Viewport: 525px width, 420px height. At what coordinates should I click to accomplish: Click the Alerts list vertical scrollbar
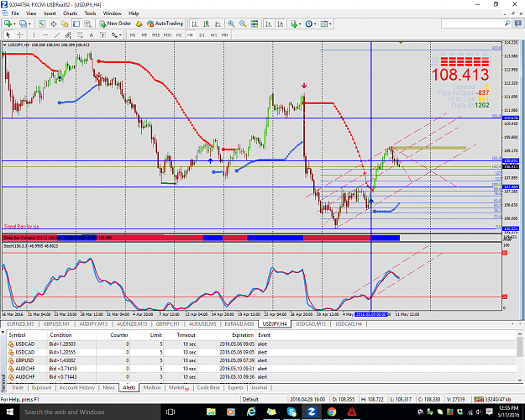point(520,357)
